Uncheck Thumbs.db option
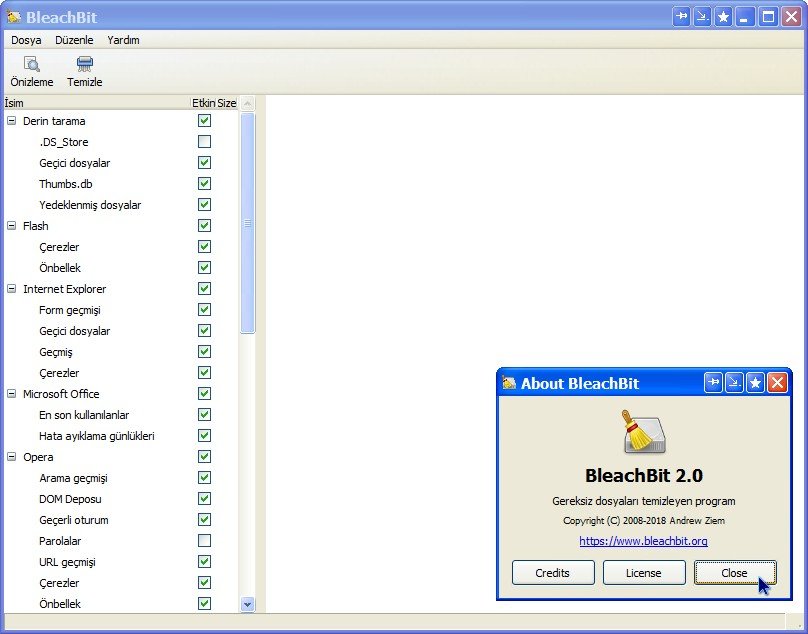Image resolution: width=808 pixels, height=634 pixels. click(205, 183)
